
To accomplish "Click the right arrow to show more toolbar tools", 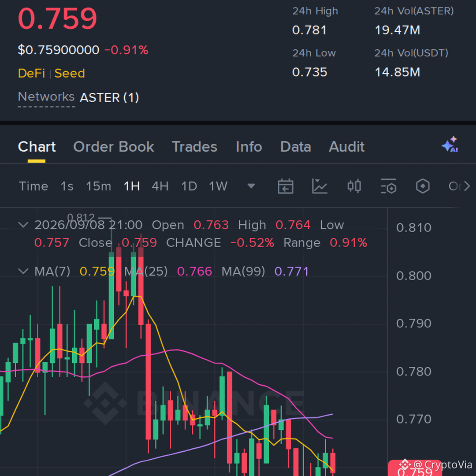I will tap(467, 186).
